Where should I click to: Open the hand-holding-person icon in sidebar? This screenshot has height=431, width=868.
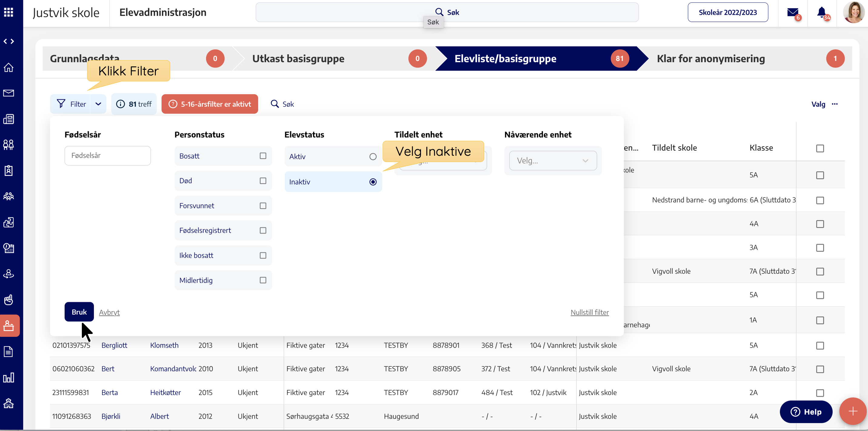coord(8,274)
